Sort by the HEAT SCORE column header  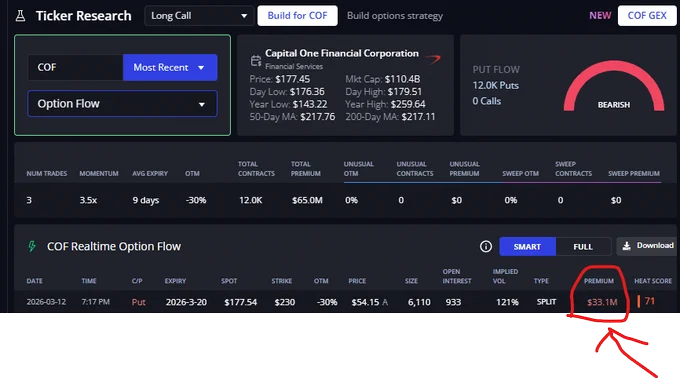click(x=653, y=281)
